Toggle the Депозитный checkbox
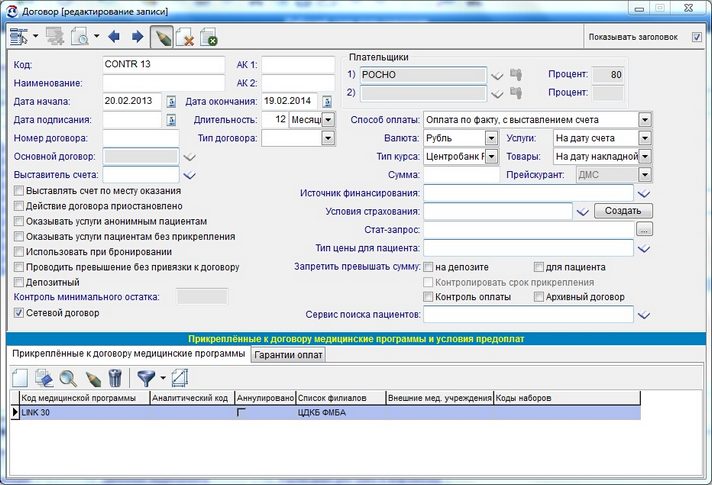712x485 pixels. pos(19,282)
